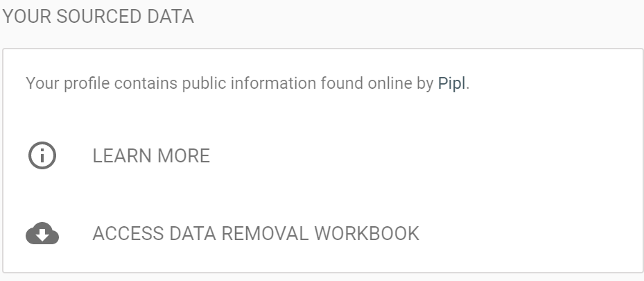Click the word LEARN in the info row

click(119, 156)
